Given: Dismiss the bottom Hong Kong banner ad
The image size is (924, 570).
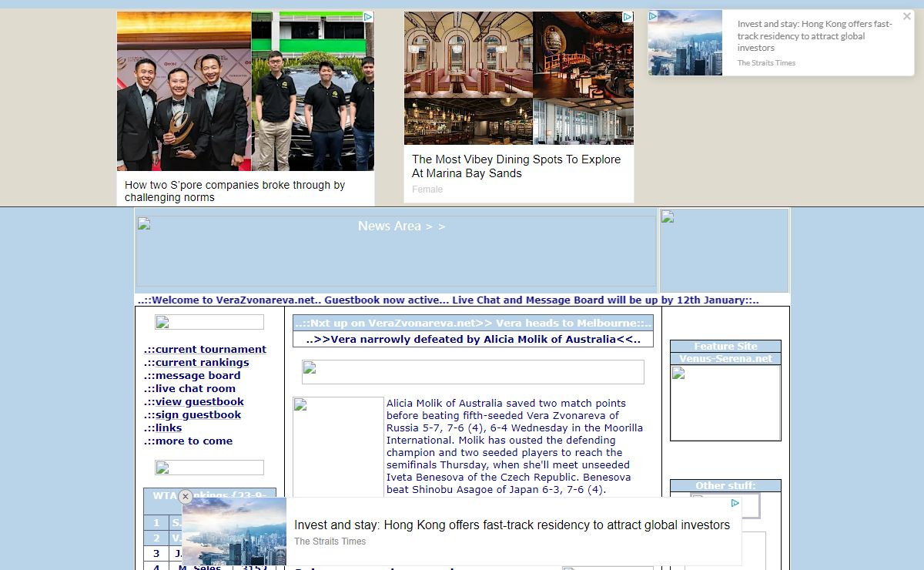Looking at the screenshot, I should coord(185,497).
